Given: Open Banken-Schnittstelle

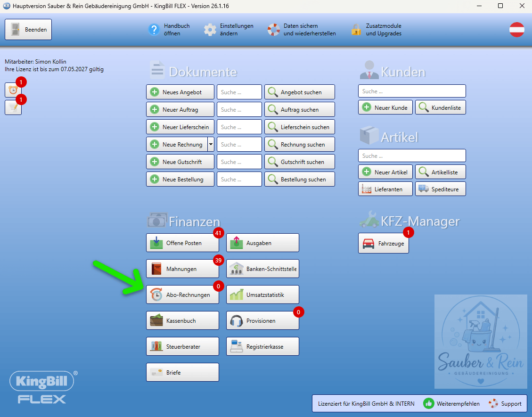Looking at the screenshot, I should tap(262, 269).
